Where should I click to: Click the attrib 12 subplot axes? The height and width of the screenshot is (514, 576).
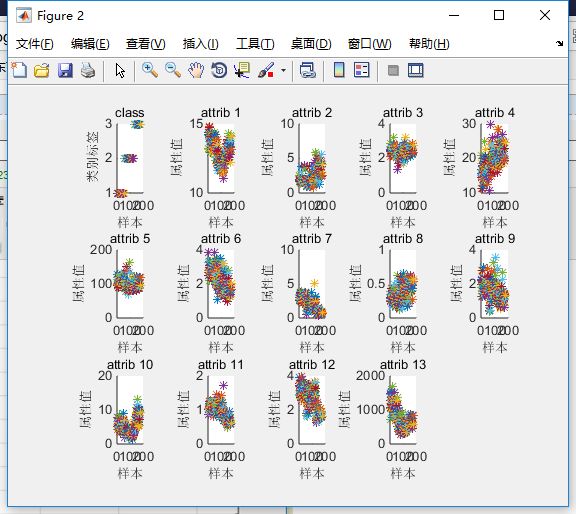click(312, 410)
